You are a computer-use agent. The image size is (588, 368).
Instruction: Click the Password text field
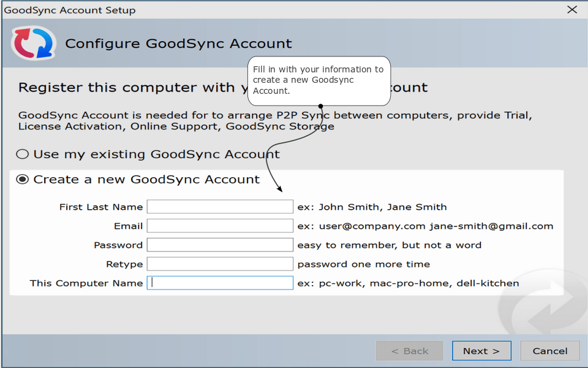pyautogui.click(x=220, y=245)
